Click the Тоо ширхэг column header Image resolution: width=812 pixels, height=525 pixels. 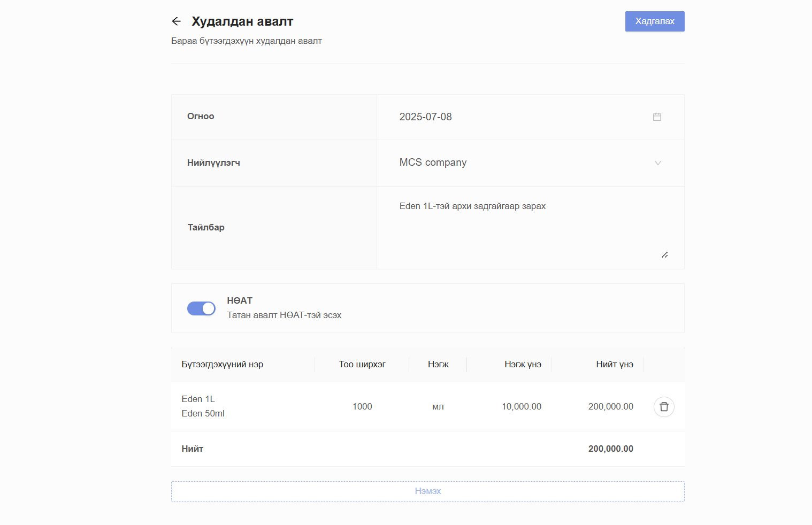(x=362, y=365)
